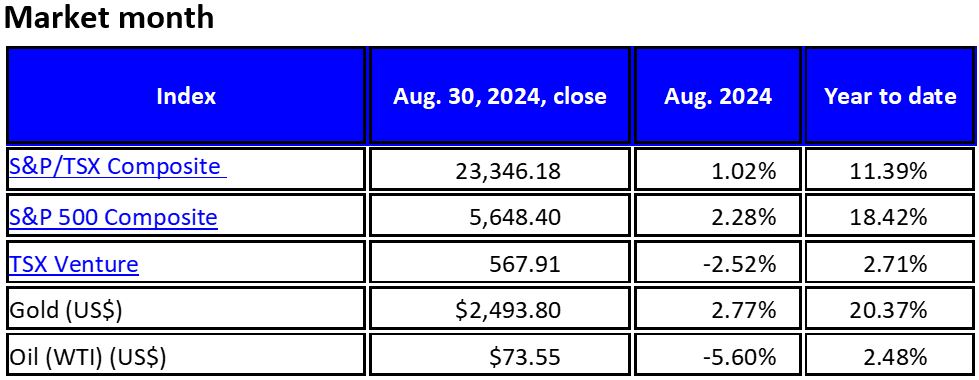Image resolution: width=979 pixels, height=380 pixels.
Task: Select the 18.42% year-to-date cell
Action: tap(890, 217)
